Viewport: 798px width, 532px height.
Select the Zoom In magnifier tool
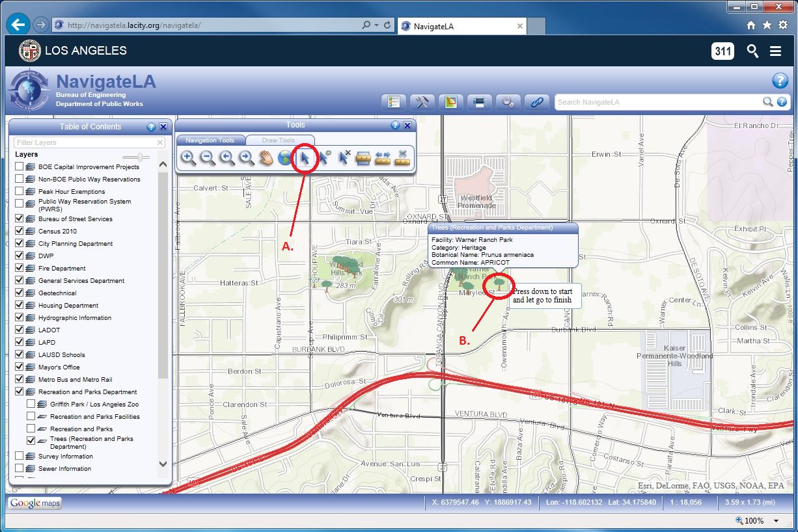click(x=188, y=158)
